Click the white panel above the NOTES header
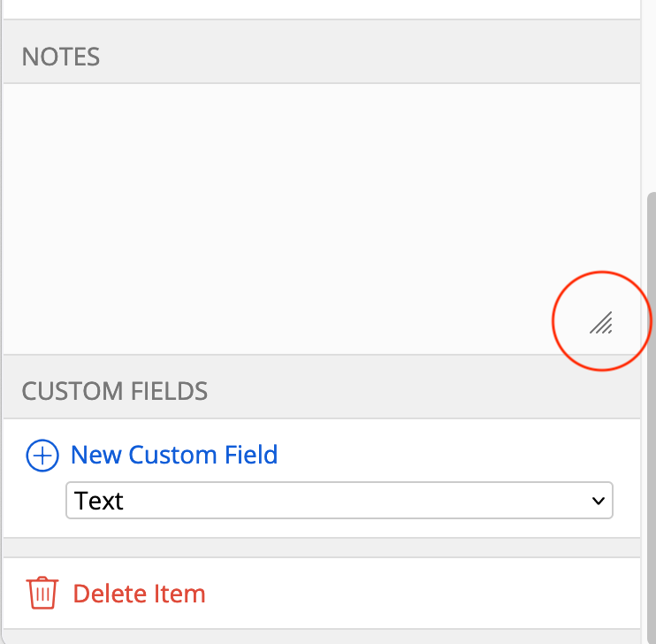This screenshot has width=656, height=644. 320,8
